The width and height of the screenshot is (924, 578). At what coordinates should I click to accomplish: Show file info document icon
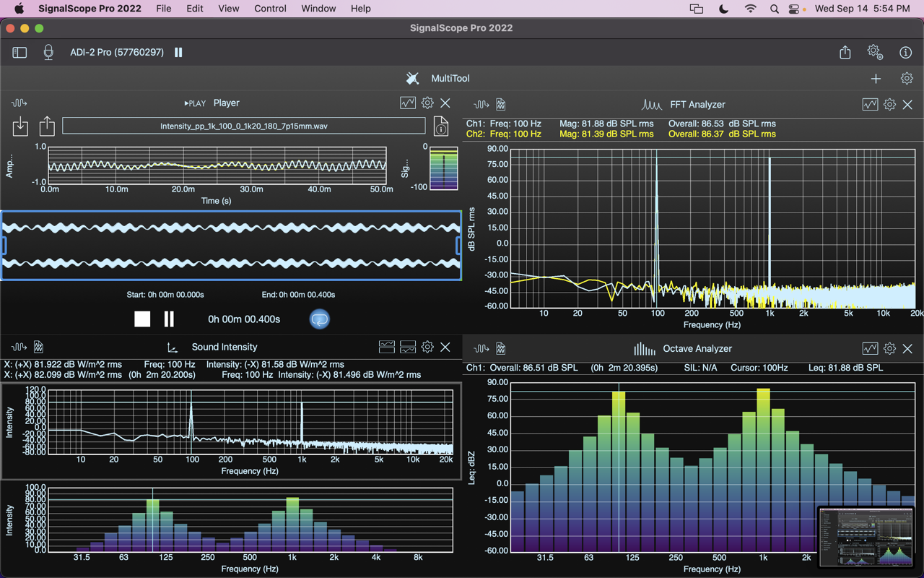(x=441, y=126)
